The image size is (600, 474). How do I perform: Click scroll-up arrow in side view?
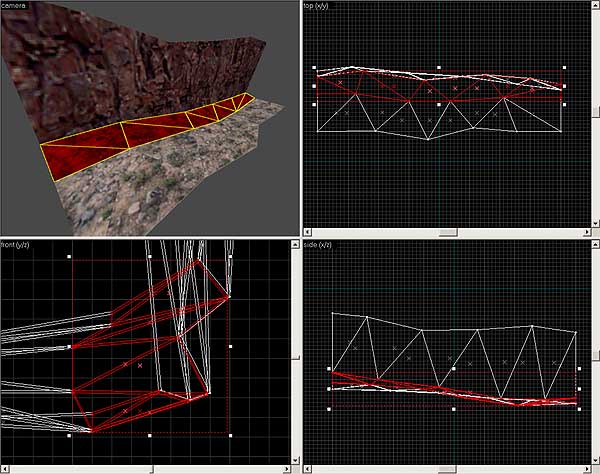click(594, 244)
